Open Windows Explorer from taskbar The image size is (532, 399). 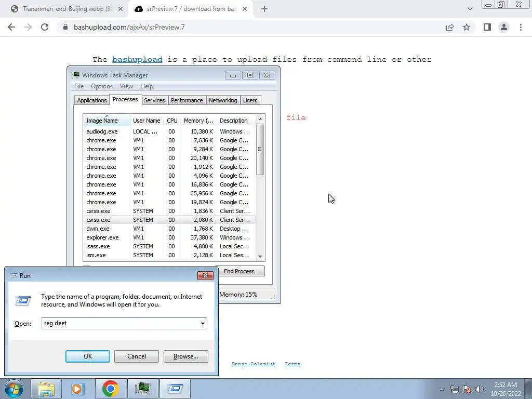46,389
